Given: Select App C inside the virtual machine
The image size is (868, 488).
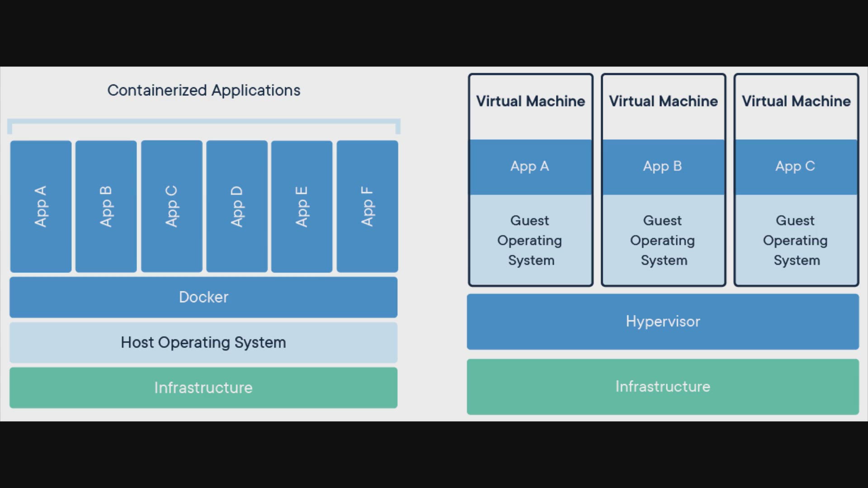Looking at the screenshot, I should 796,167.
